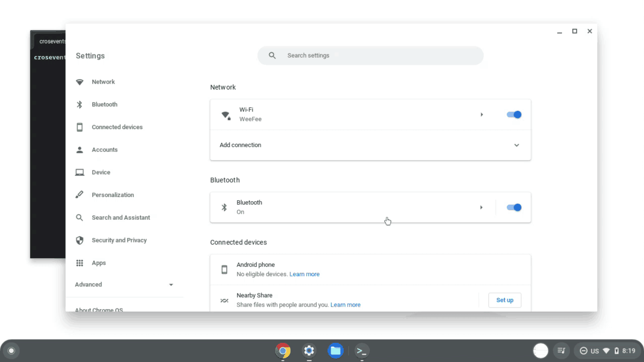Viewport: 644px width, 362px height.
Task: Open Accounts settings from sidebar
Action: click(105, 150)
